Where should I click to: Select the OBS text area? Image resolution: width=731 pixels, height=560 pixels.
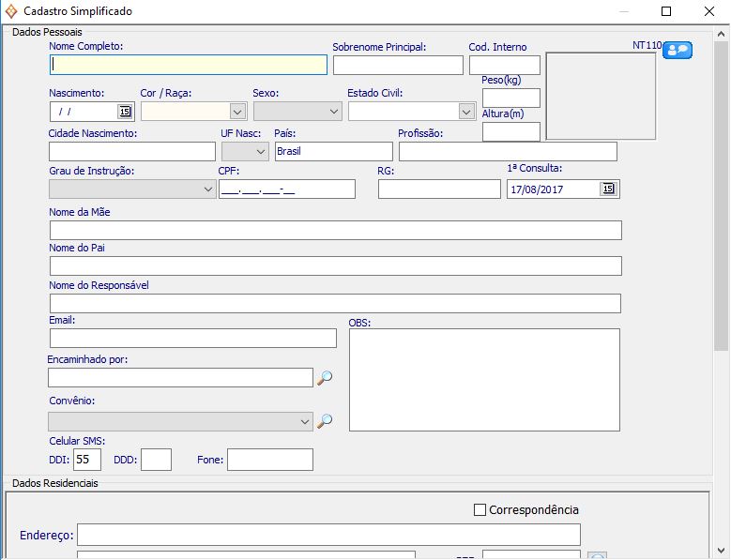pos(484,379)
